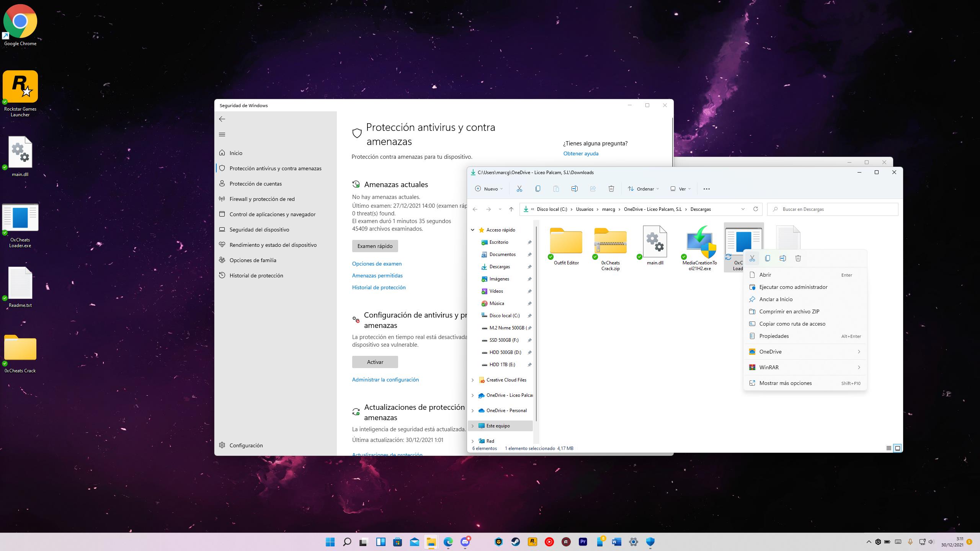The image size is (980, 551).
Task: Switch to details view in status bar
Action: tap(889, 448)
